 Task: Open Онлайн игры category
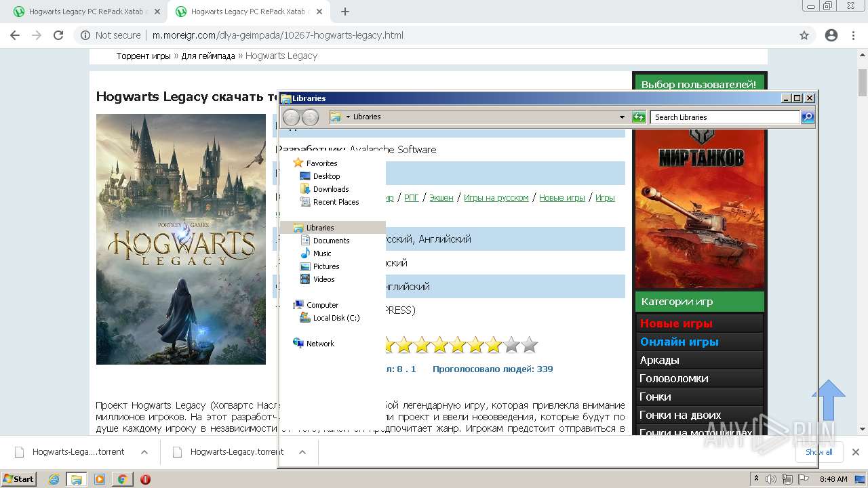[x=700, y=342]
